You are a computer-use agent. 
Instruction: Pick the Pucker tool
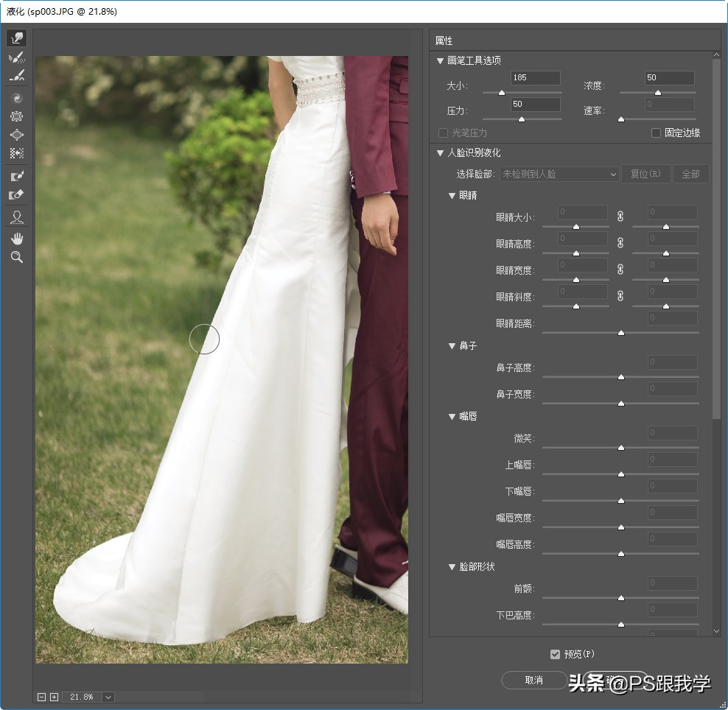coord(17,116)
